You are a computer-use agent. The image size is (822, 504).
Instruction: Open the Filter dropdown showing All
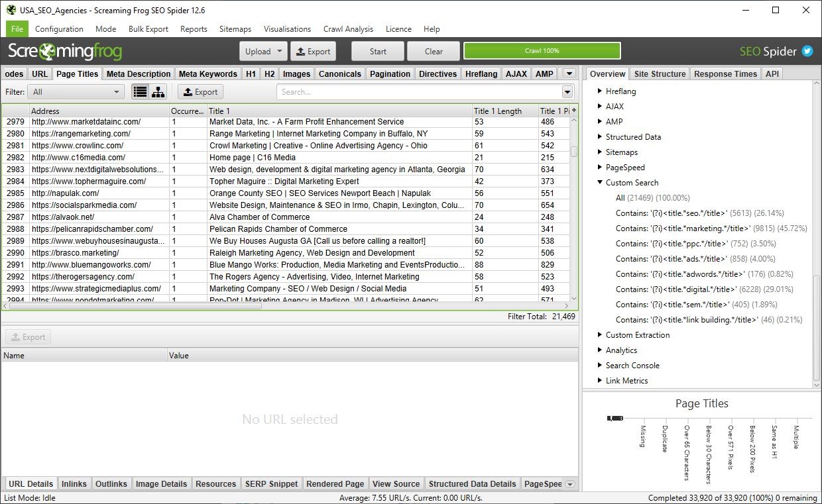point(75,91)
